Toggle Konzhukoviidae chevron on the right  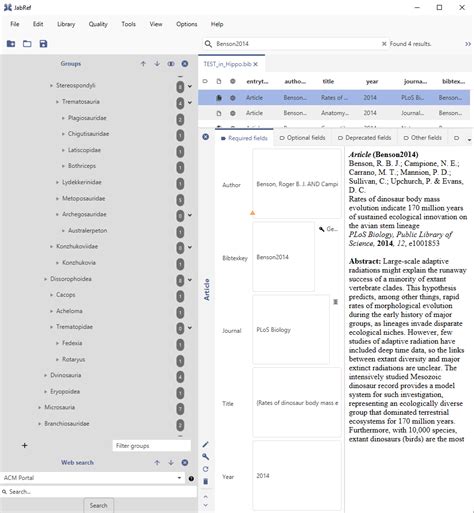[x=190, y=247]
